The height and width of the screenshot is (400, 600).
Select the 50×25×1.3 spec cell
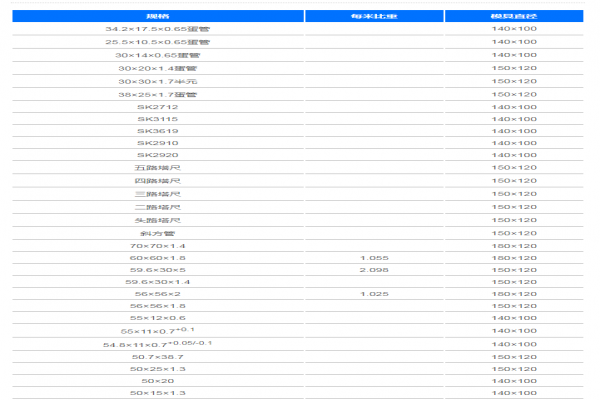click(x=158, y=369)
